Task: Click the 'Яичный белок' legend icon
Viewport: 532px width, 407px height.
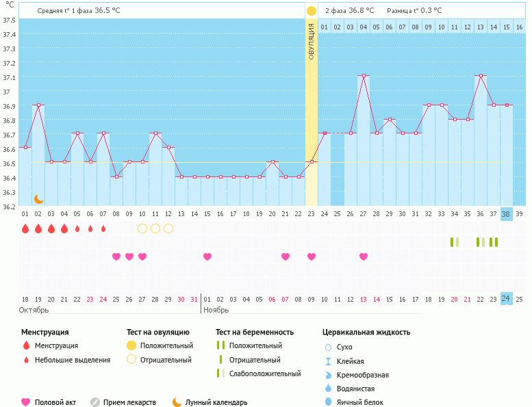Action: 328,402
